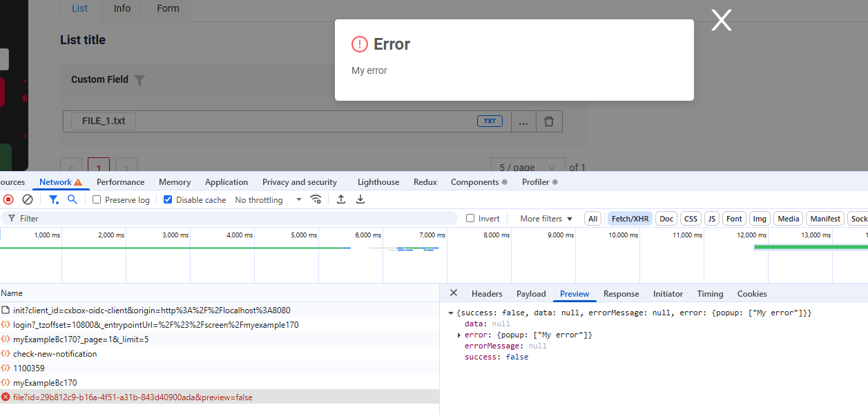The height and width of the screenshot is (414, 868).
Task: Open the Lighthouse panel
Action: pyautogui.click(x=378, y=182)
